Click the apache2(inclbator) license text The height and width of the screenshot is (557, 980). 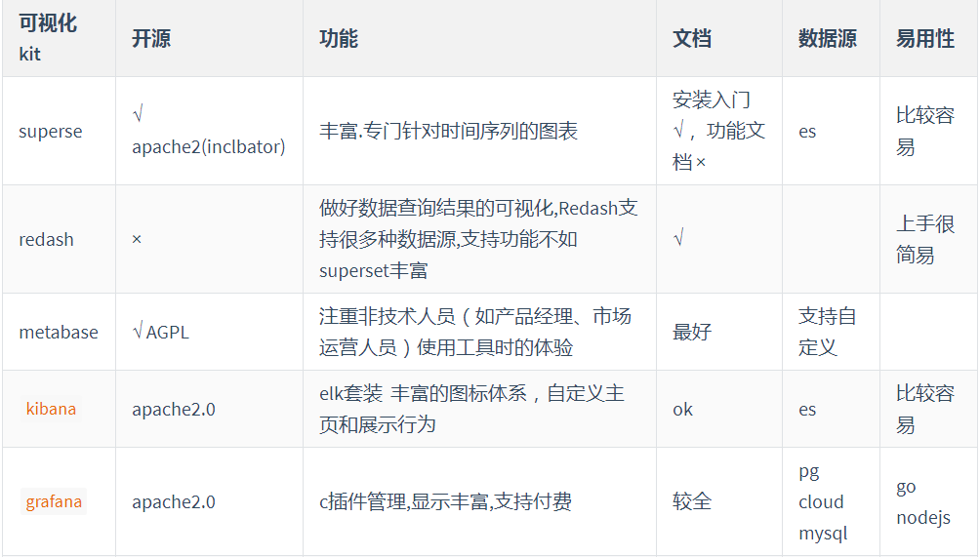pos(209,146)
